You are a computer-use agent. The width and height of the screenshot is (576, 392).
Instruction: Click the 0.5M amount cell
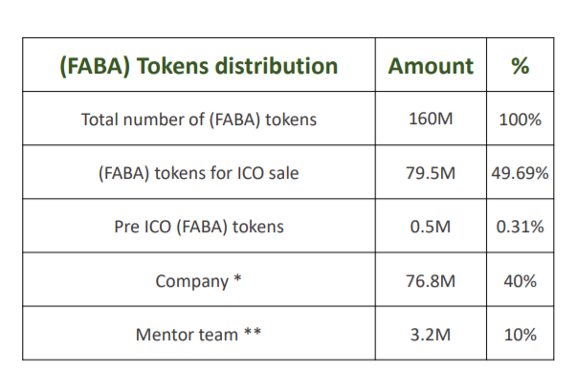431,227
